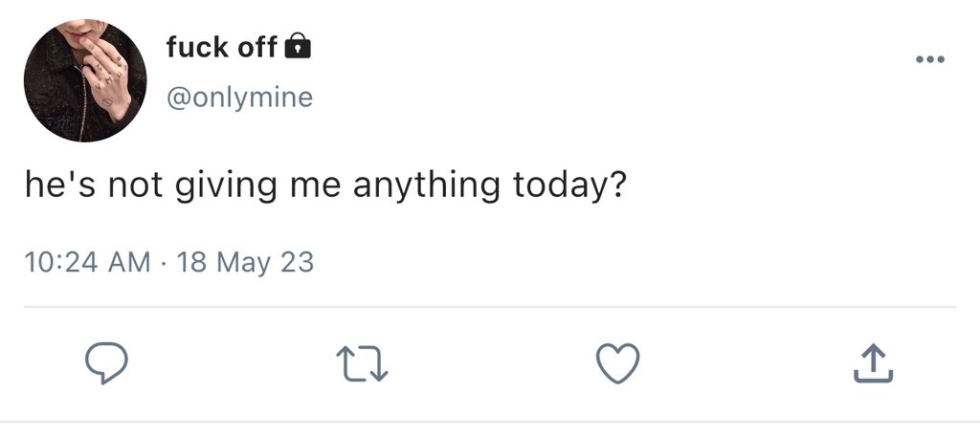Click the @onlymine handle
The image size is (980, 436).
pyautogui.click(x=239, y=98)
